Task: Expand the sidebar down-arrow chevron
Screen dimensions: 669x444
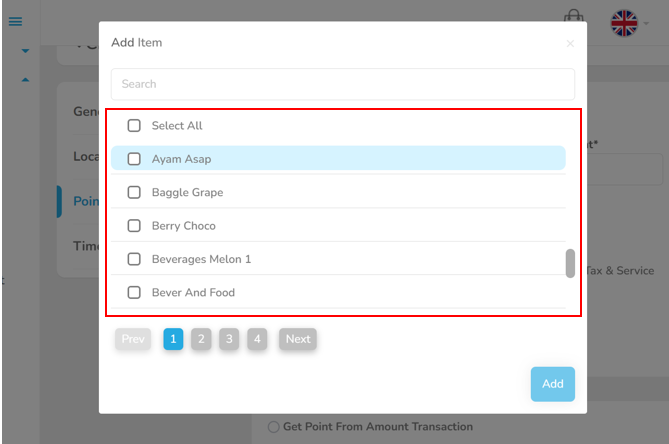Action: 25,51
